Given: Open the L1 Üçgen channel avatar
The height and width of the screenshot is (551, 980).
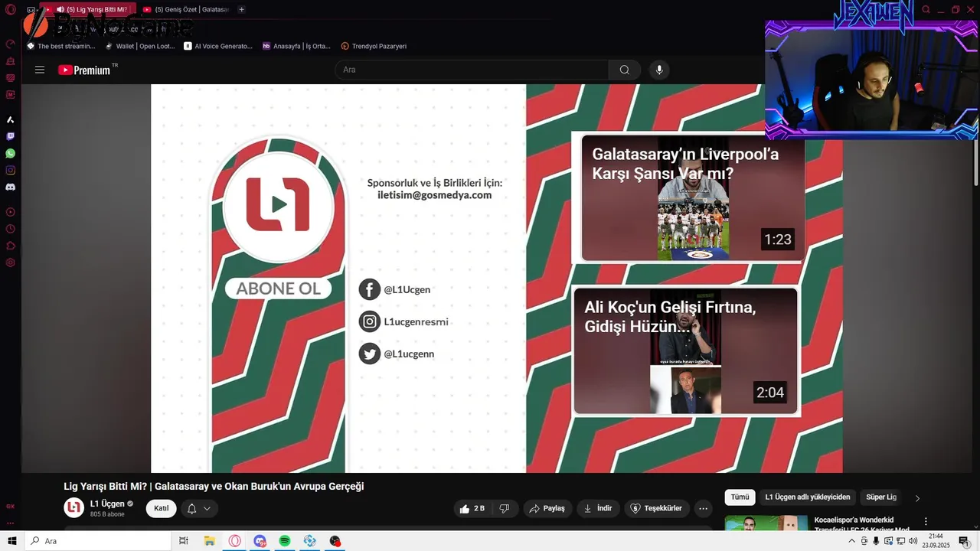Looking at the screenshot, I should pos(73,508).
